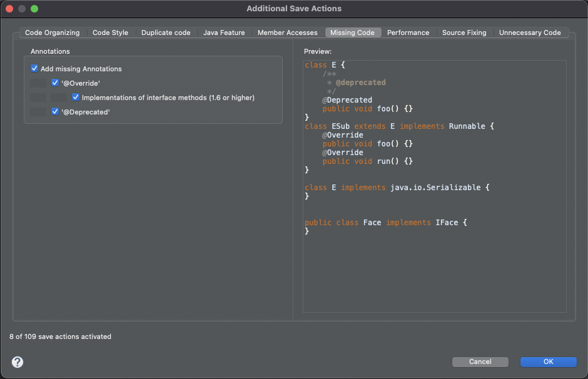
Task: Switch to the Performance tab
Action: pos(408,33)
